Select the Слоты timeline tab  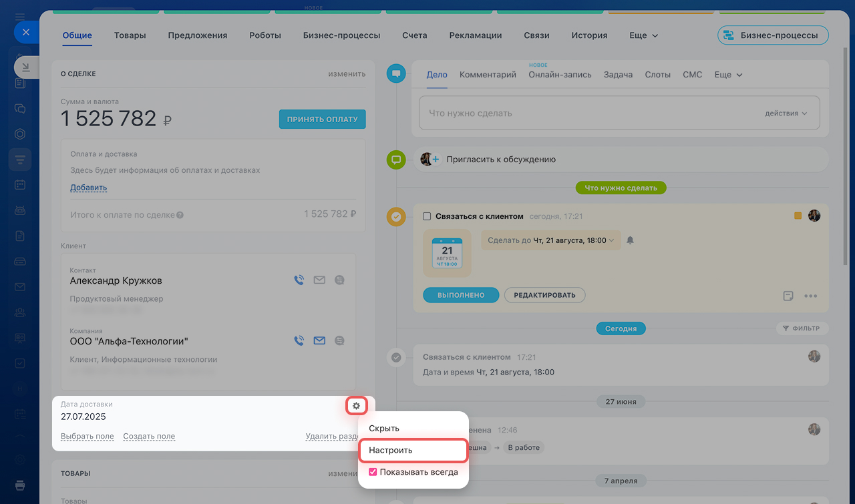(658, 75)
